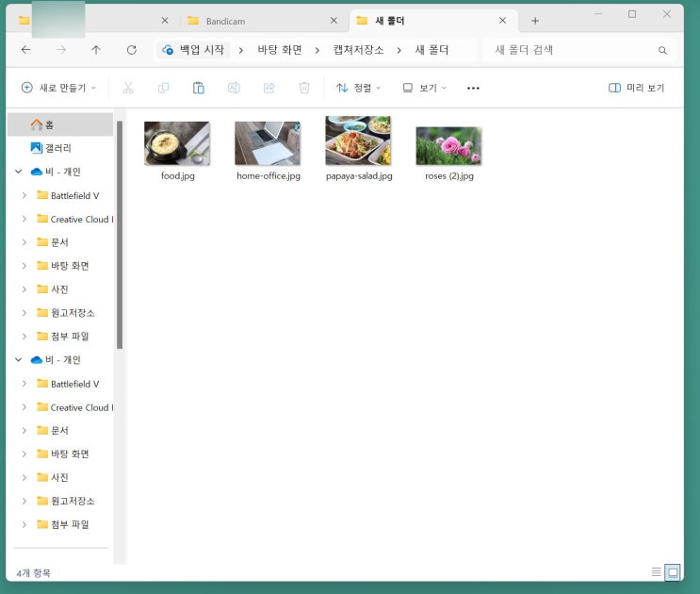Viewport: 700px width, 594px height.
Task: Switch to the Bandicam tab
Action: pos(264,21)
